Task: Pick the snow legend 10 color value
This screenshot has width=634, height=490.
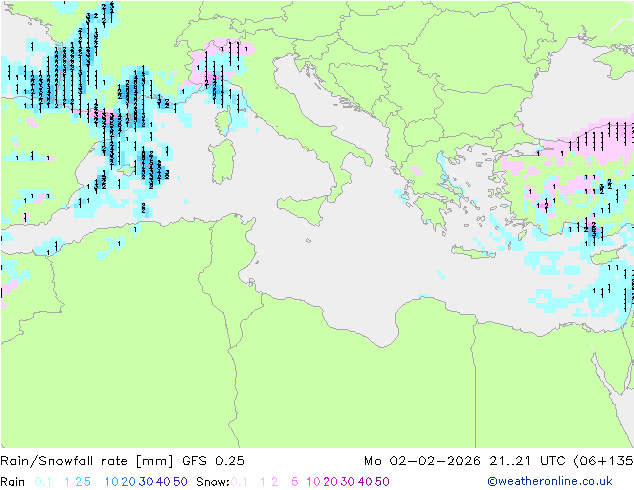Action: tap(313, 482)
